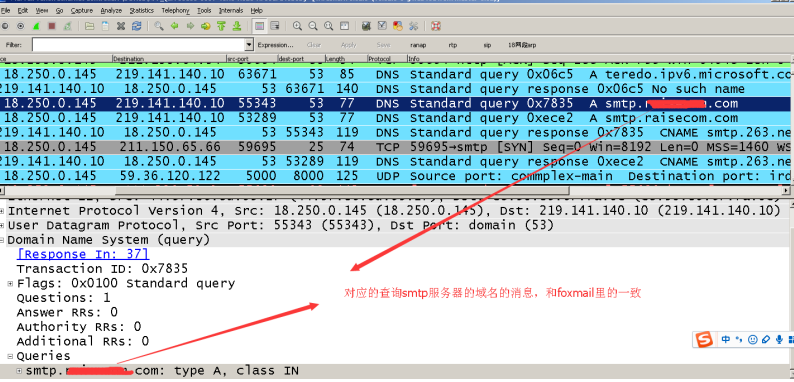Open the Statistics menu
794x382 pixels.
[x=142, y=10]
